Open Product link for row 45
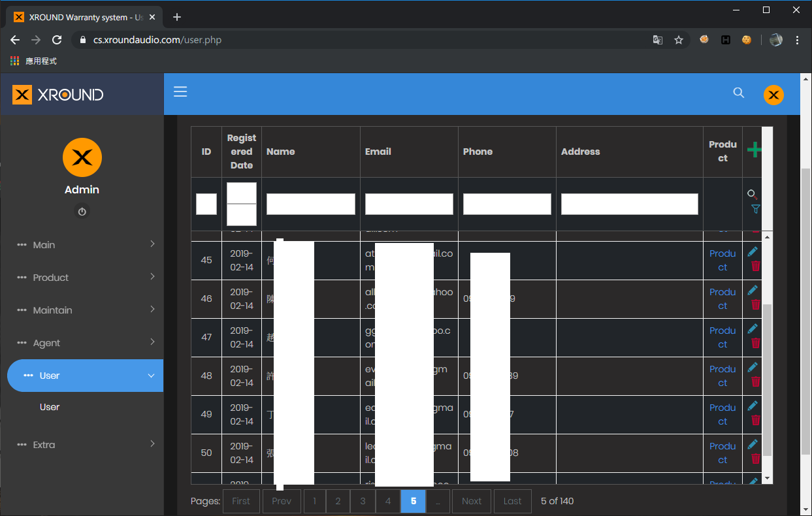The width and height of the screenshot is (812, 516). (x=723, y=260)
